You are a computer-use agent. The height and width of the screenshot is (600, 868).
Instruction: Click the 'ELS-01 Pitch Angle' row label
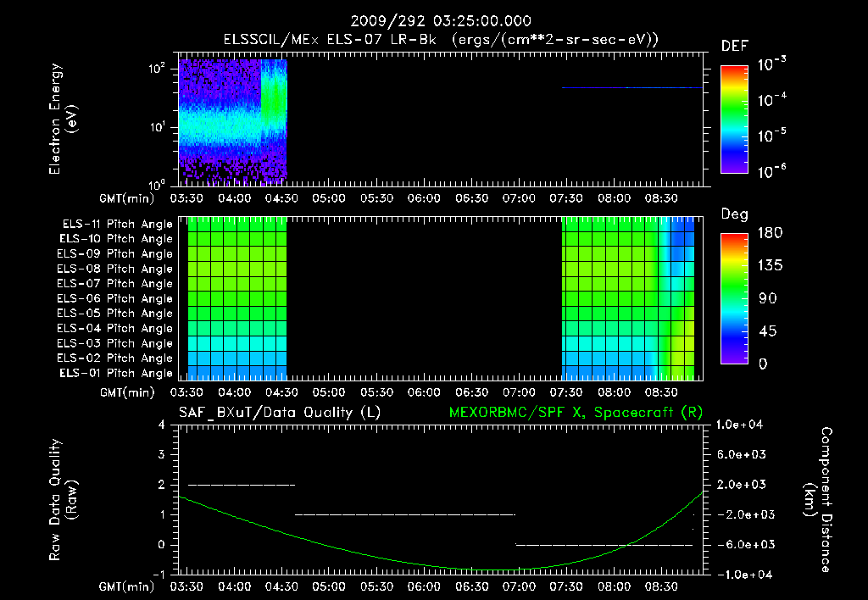click(x=115, y=373)
